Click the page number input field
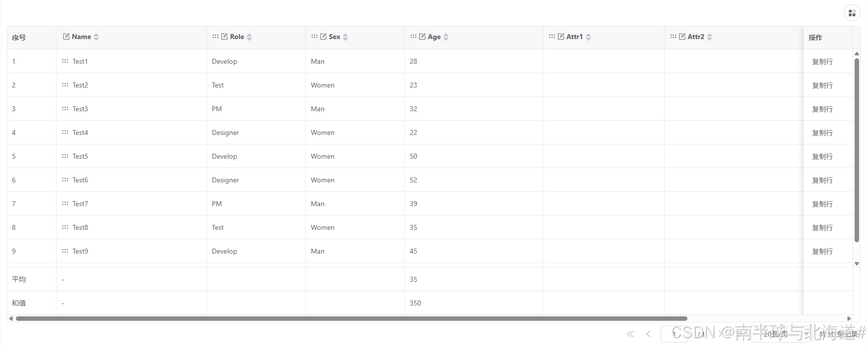 (x=674, y=334)
